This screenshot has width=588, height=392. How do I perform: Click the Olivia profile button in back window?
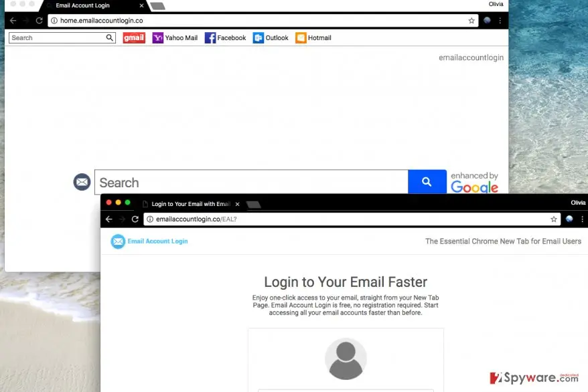tap(496, 4)
